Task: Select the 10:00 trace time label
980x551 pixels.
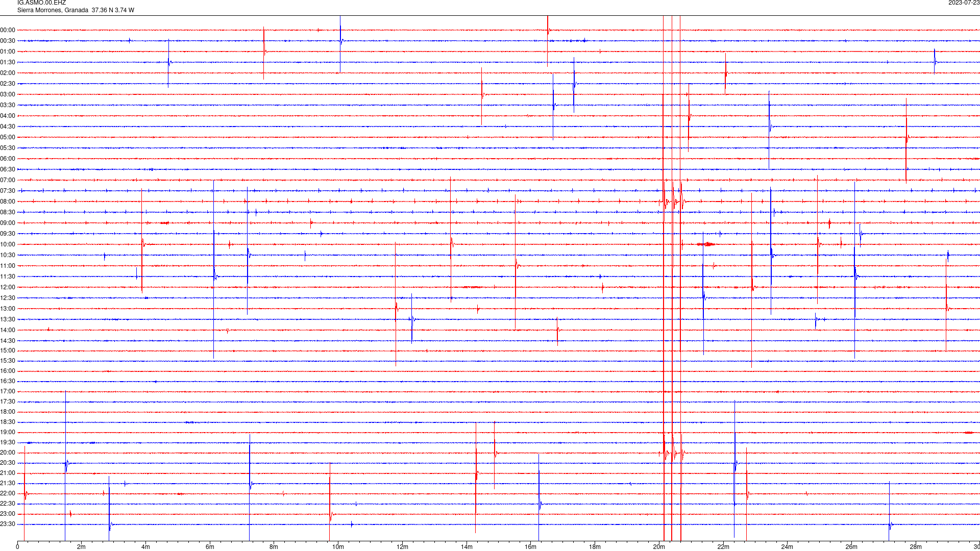Action: pos(8,244)
